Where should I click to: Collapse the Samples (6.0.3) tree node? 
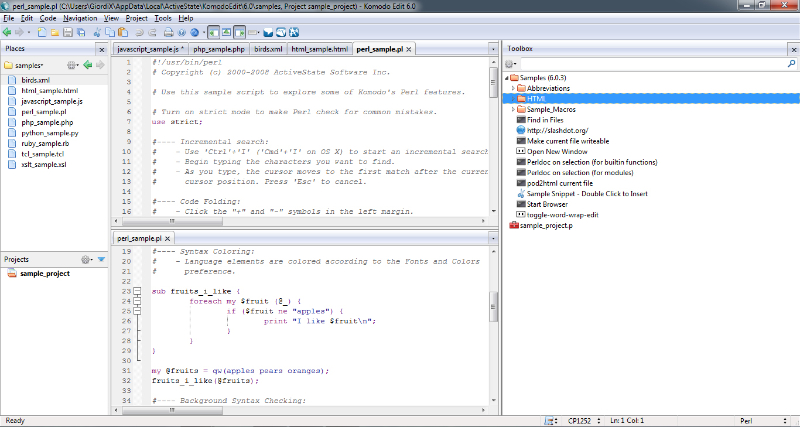[x=505, y=77]
